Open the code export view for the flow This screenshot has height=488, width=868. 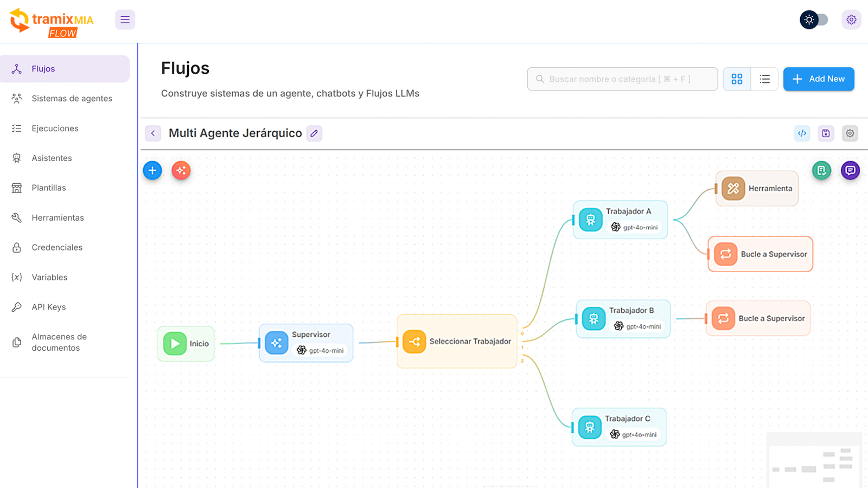point(802,133)
